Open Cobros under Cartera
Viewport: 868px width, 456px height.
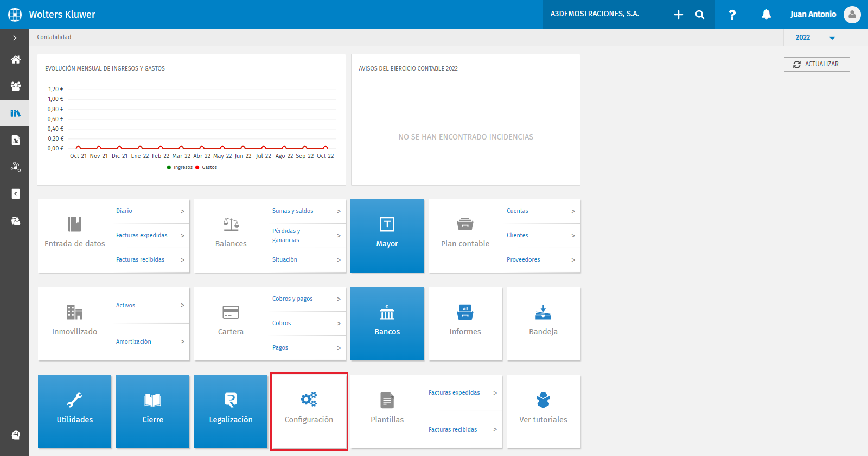(x=282, y=323)
